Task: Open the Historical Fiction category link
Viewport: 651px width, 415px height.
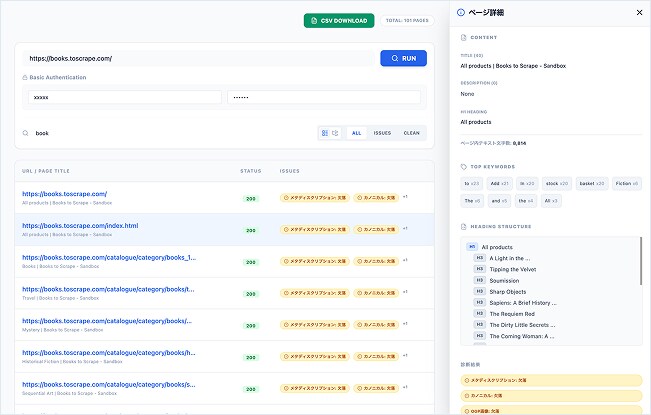Action: point(108,353)
